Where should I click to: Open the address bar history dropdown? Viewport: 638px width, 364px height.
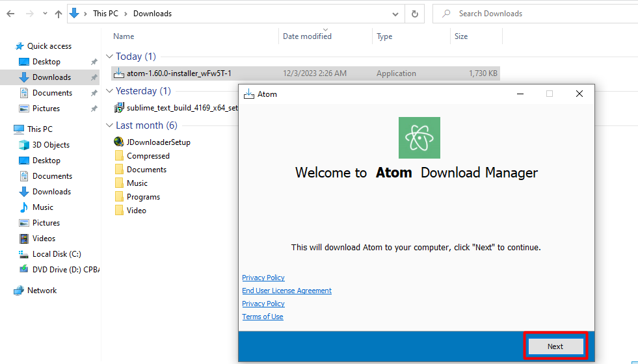(395, 14)
